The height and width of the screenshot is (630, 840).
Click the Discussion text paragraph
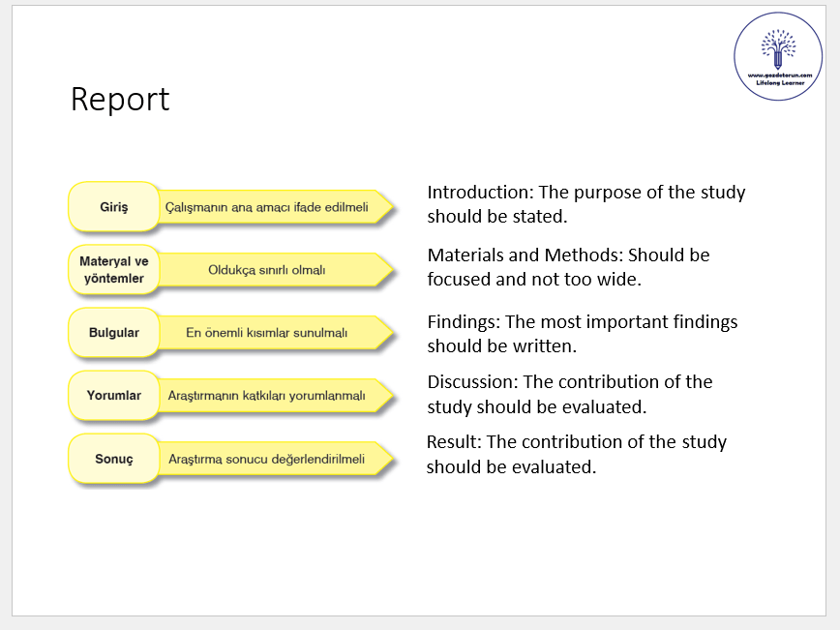571,394
